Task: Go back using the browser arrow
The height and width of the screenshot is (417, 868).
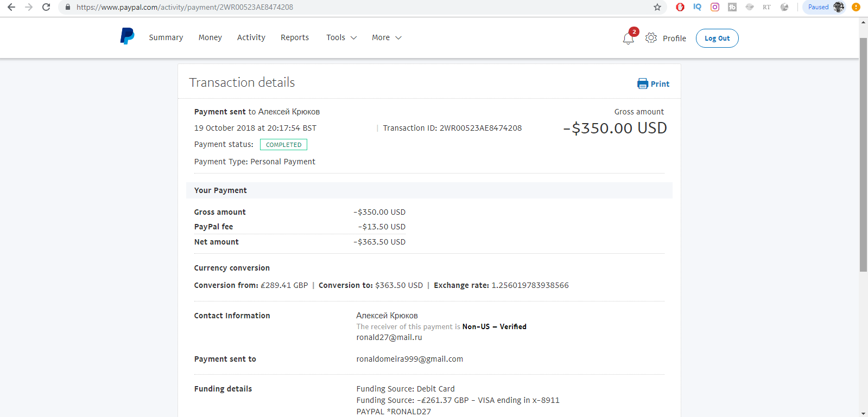Action: pyautogui.click(x=11, y=7)
